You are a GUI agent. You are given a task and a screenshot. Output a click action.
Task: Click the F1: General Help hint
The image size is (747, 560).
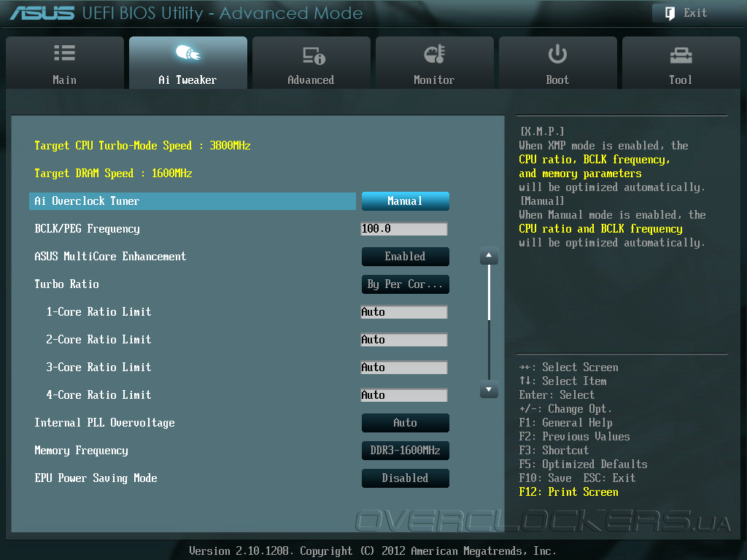click(566, 423)
